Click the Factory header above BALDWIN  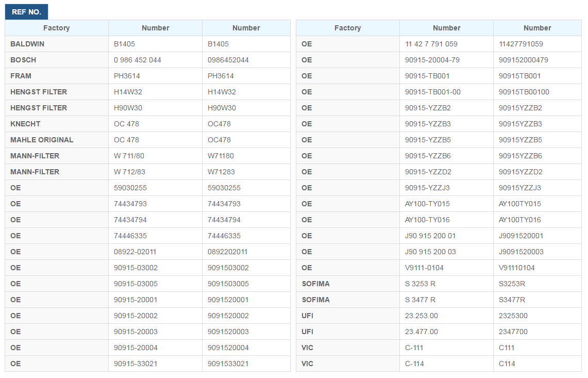[57, 28]
